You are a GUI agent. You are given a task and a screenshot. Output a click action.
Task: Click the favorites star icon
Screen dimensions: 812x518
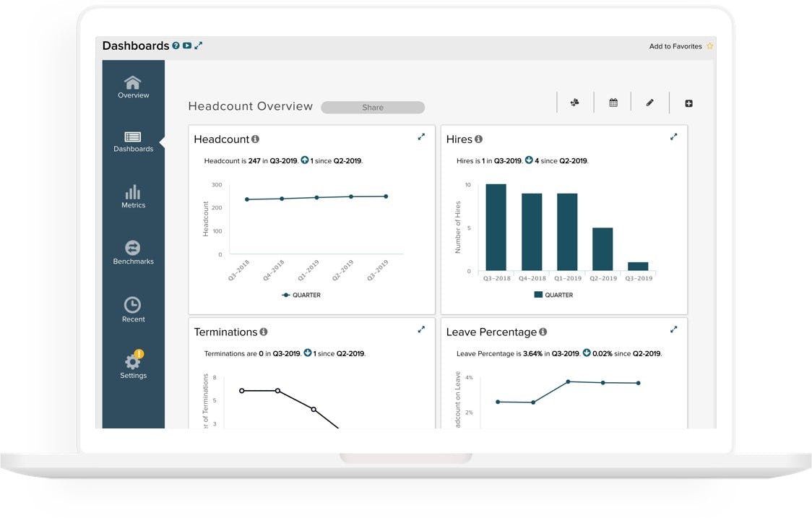[x=710, y=46]
